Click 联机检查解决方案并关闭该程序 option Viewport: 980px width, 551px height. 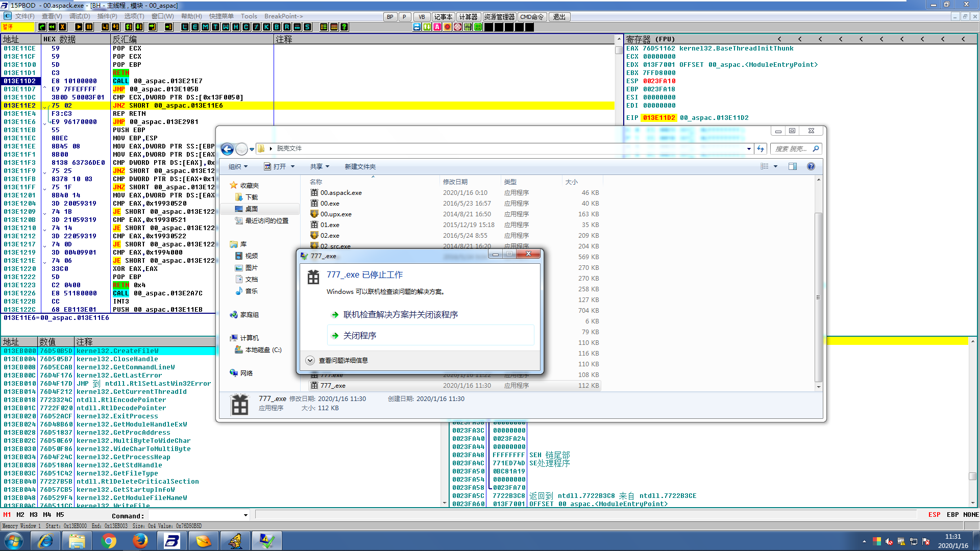tap(400, 315)
